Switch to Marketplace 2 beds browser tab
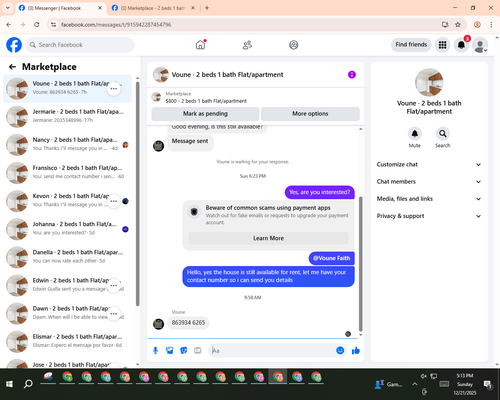The image size is (500, 400). click(153, 8)
